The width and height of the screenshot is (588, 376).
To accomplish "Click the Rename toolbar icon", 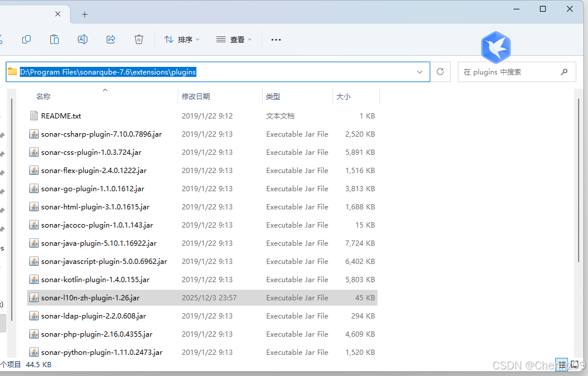I will coord(83,39).
